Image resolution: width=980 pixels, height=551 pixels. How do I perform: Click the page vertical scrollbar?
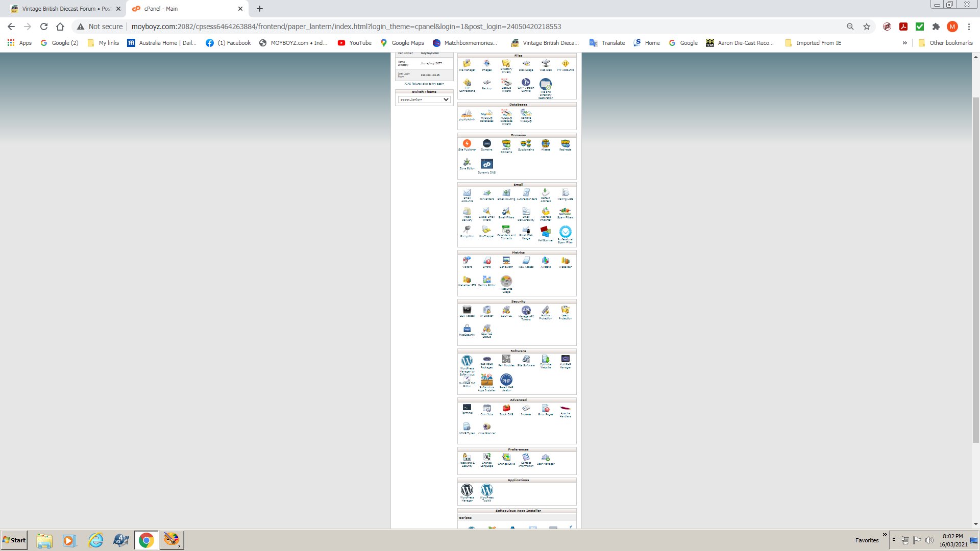pos(975,255)
